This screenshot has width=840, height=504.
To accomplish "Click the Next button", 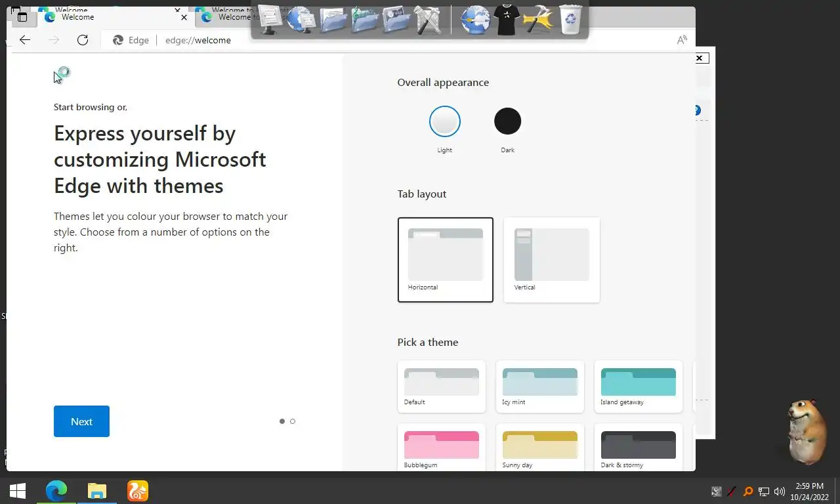I will point(81,421).
